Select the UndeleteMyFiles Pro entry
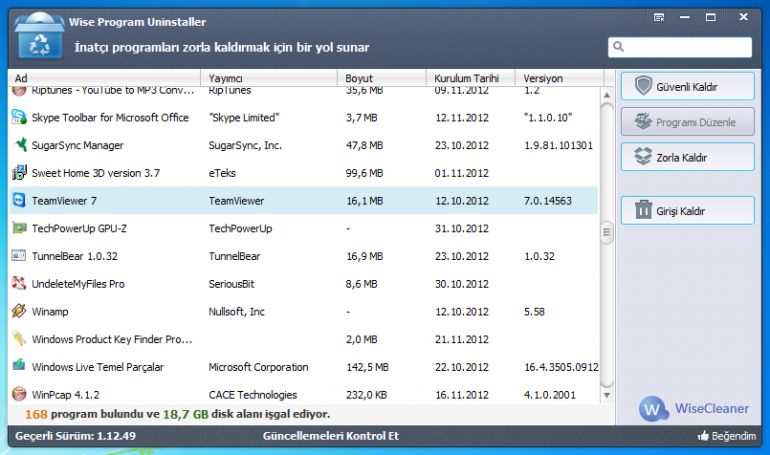 click(78, 284)
